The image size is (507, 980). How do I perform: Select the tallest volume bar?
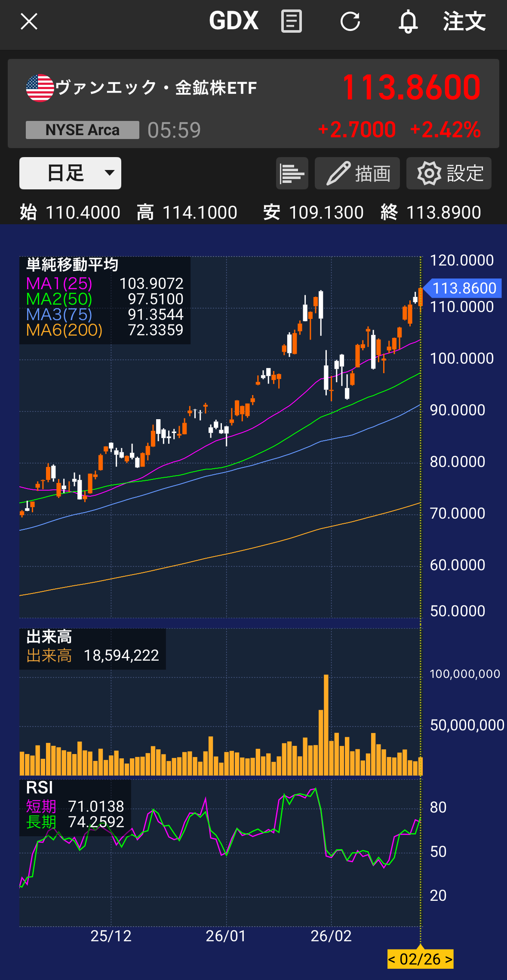click(x=326, y=725)
